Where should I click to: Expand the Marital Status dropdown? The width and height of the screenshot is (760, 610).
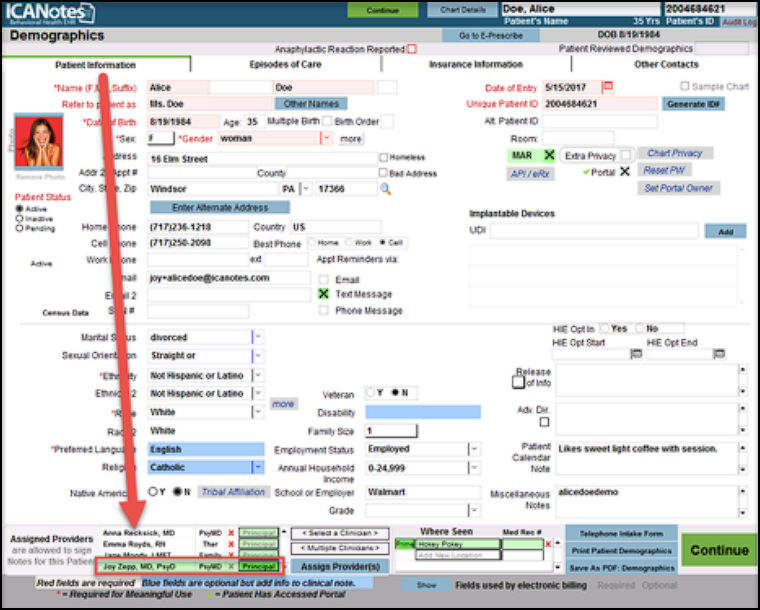pos(258,337)
